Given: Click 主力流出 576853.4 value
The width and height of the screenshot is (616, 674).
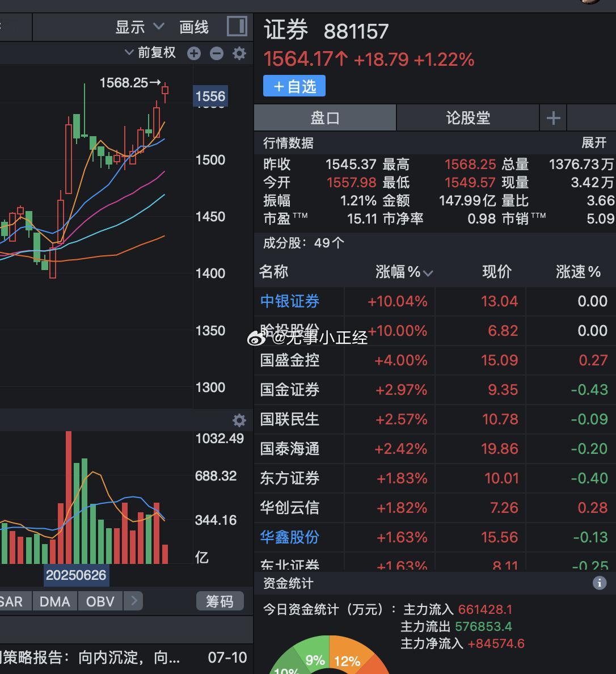Looking at the screenshot, I should click(x=484, y=626).
